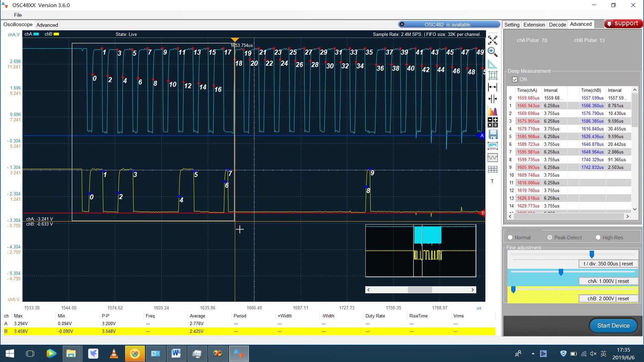Select the zoom magnifier tool

(492, 52)
